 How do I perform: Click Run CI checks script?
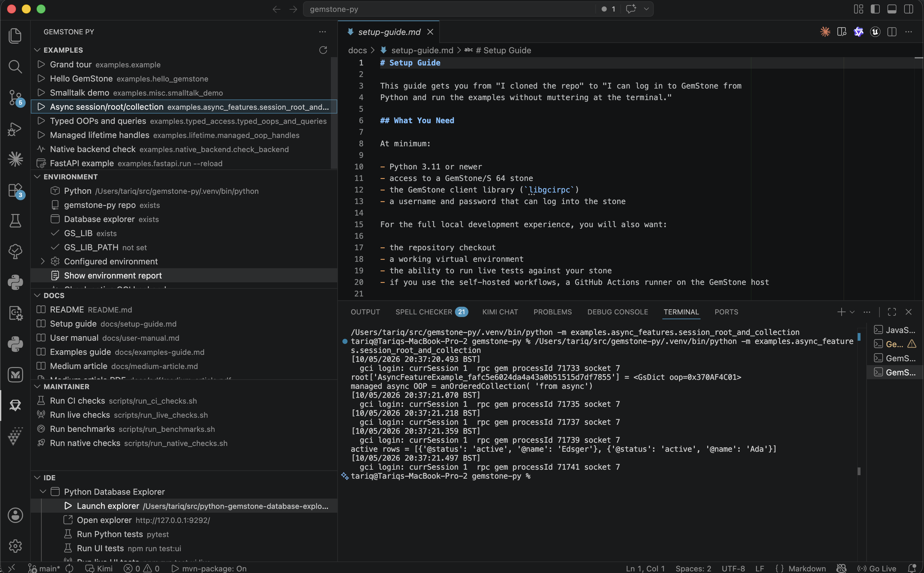(184, 401)
